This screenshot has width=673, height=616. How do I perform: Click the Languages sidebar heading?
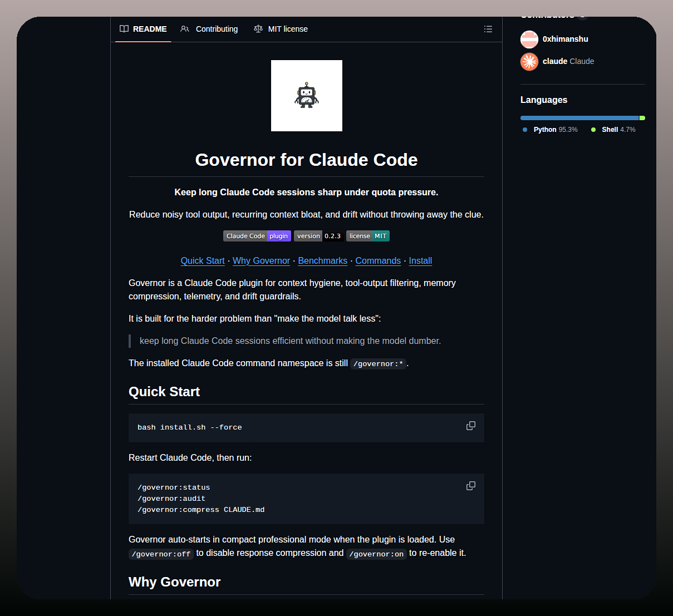point(544,100)
